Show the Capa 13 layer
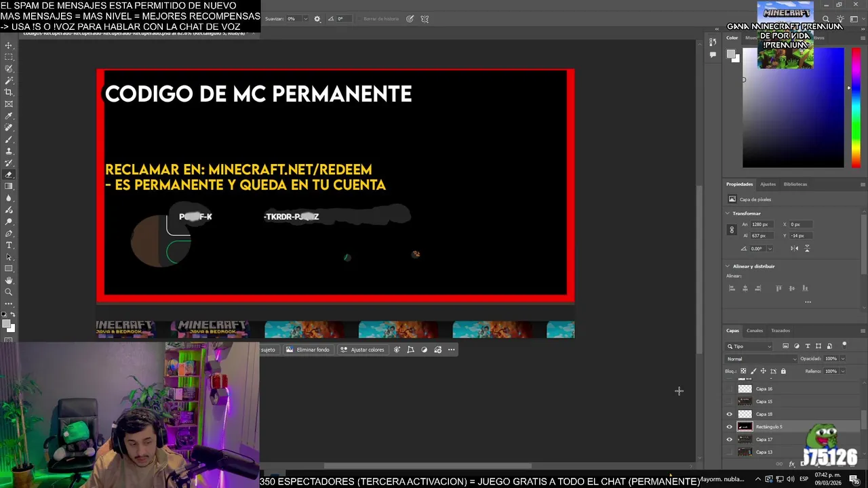Viewport: 868px width, 488px height. coord(730,452)
